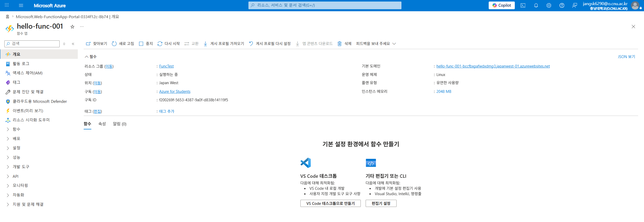Open Cloud Shell terminal icon
This screenshot has height=222, width=644.
[x=523, y=5]
